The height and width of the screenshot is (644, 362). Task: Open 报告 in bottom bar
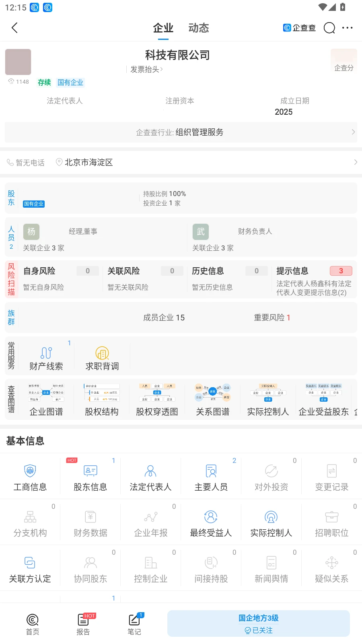pos(83,624)
